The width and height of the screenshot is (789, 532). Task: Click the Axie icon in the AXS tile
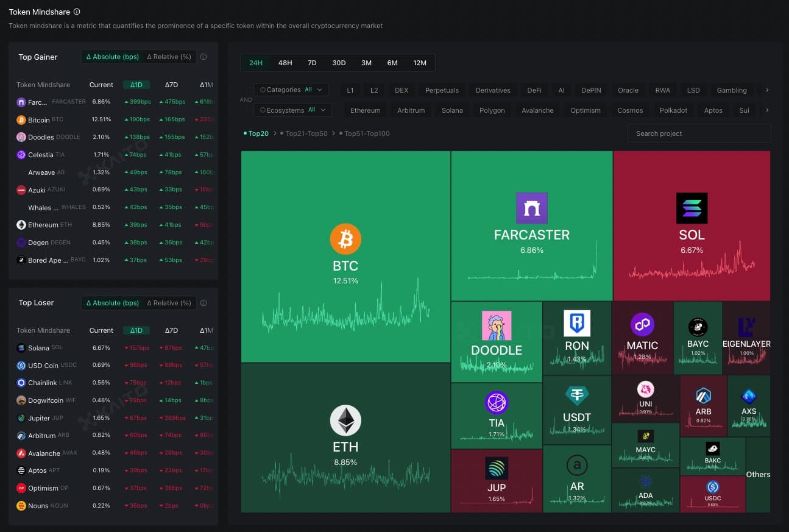point(749,397)
